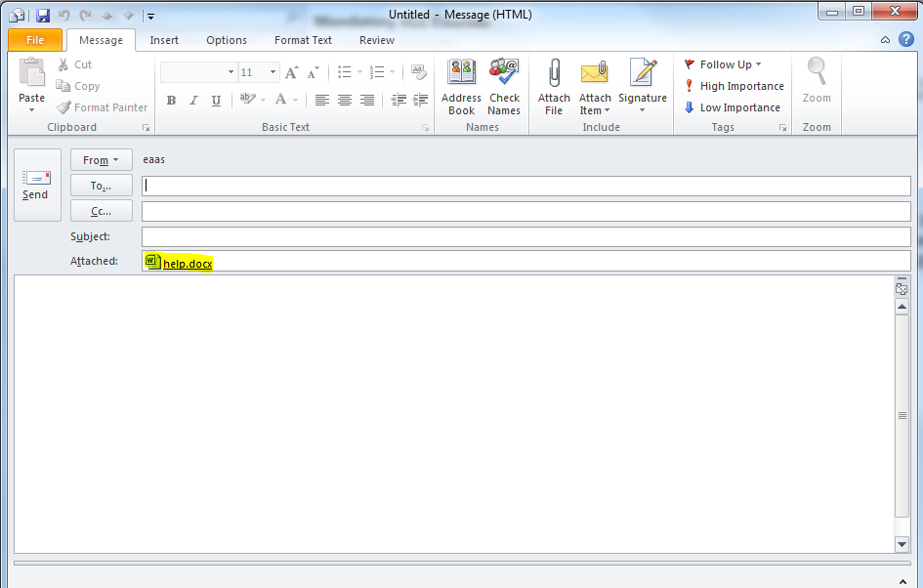Click the Paste clipboard icon

point(32,73)
